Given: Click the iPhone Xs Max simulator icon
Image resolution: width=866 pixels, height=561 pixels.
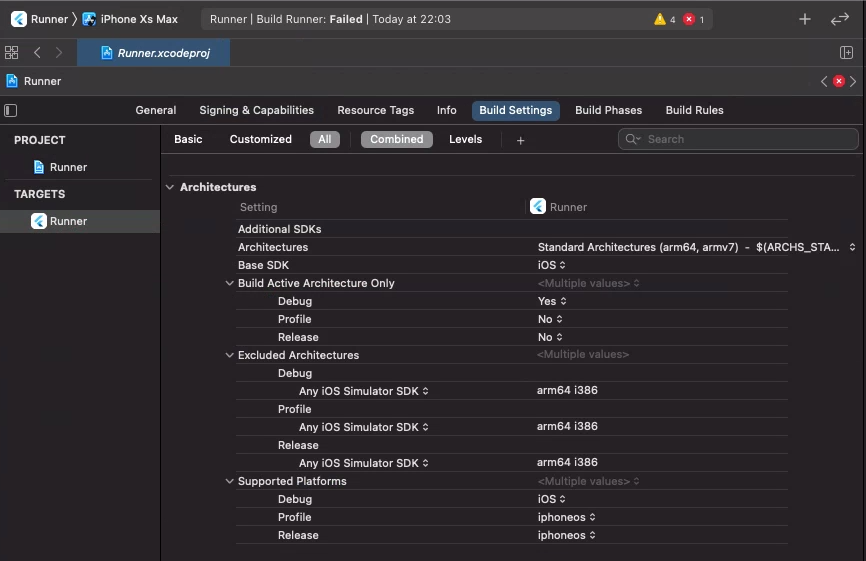Looking at the screenshot, I should (x=89, y=19).
